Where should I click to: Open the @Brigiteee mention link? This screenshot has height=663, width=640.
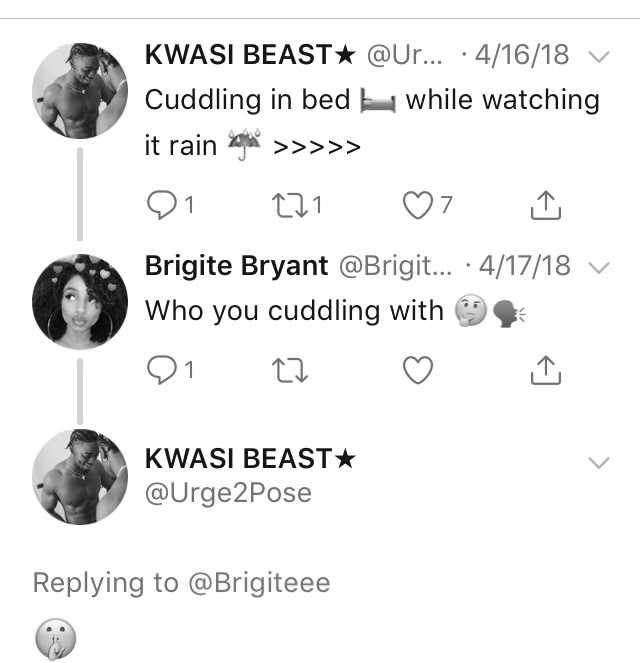259,583
